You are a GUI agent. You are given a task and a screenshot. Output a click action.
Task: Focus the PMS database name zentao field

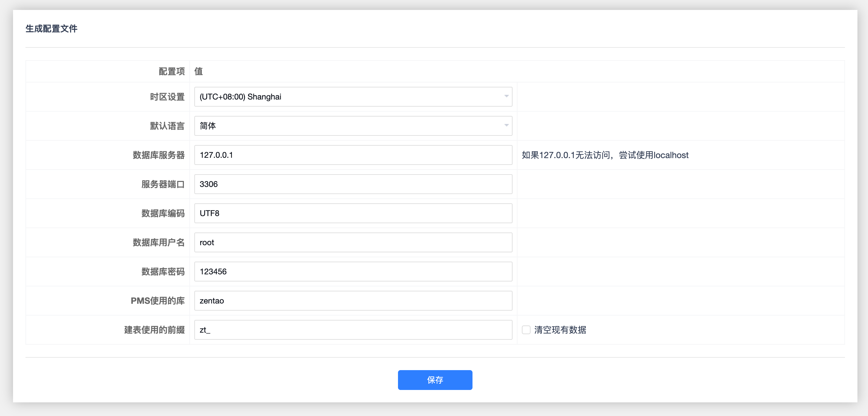pyautogui.click(x=353, y=301)
